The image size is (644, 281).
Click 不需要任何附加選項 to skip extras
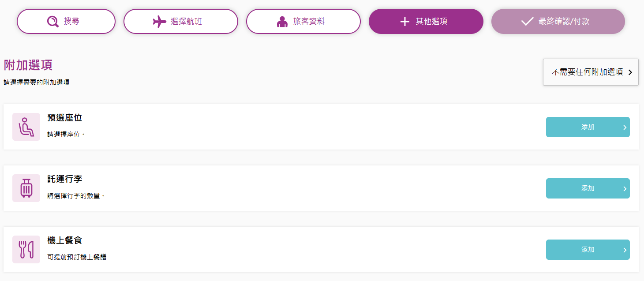(x=591, y=72)
